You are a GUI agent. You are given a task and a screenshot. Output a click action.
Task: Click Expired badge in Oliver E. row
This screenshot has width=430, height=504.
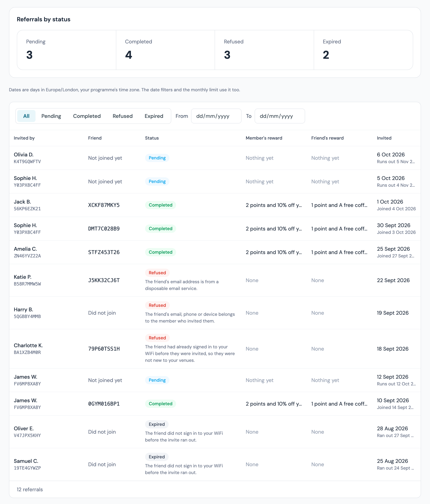[157, 424]
